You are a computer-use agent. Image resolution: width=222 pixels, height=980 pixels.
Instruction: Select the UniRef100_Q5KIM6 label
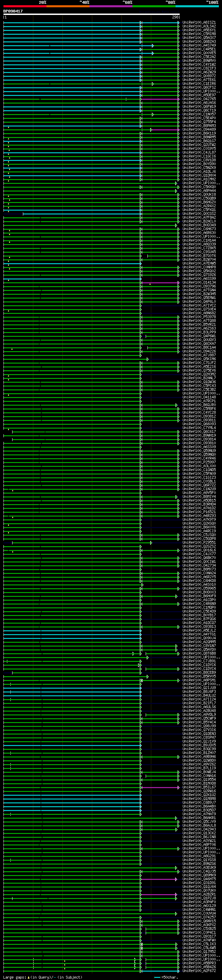199,359
